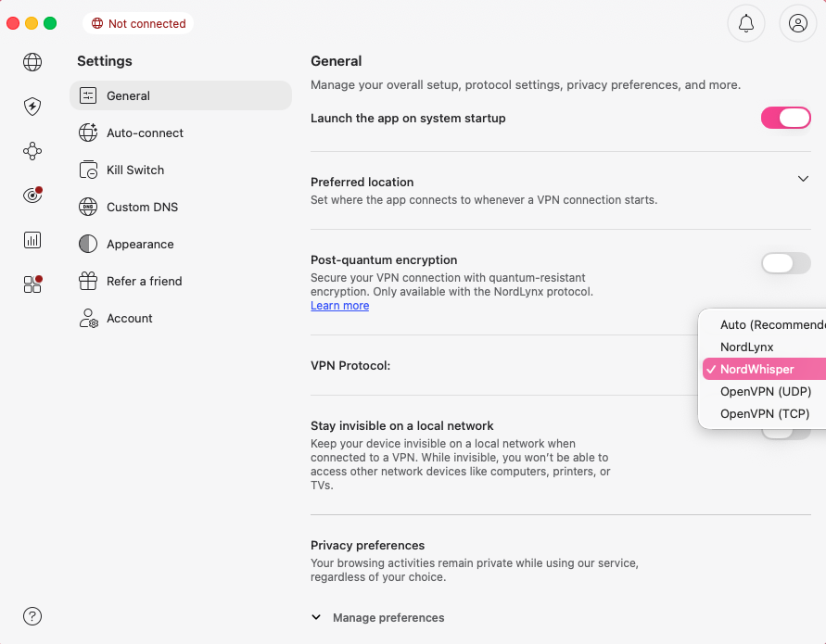The width and height of the screenshot is (826, 644).
Task: Minimize window with yellow button
Action: click(x=32, y=23)
